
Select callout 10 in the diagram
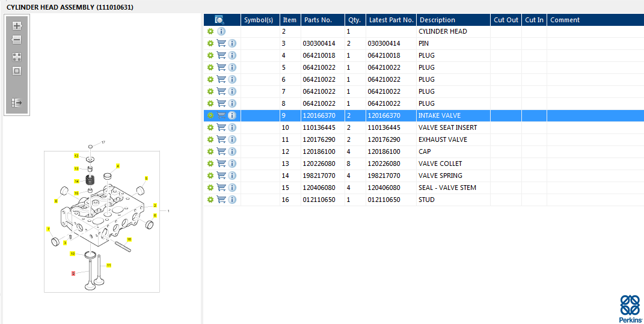(72, 254)
